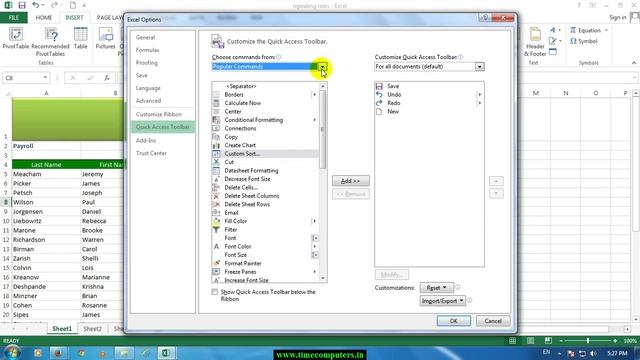Expand Borders submenu arrow in list
The image size is (640, 360).
pyautogui.click(x=314, y=95)
